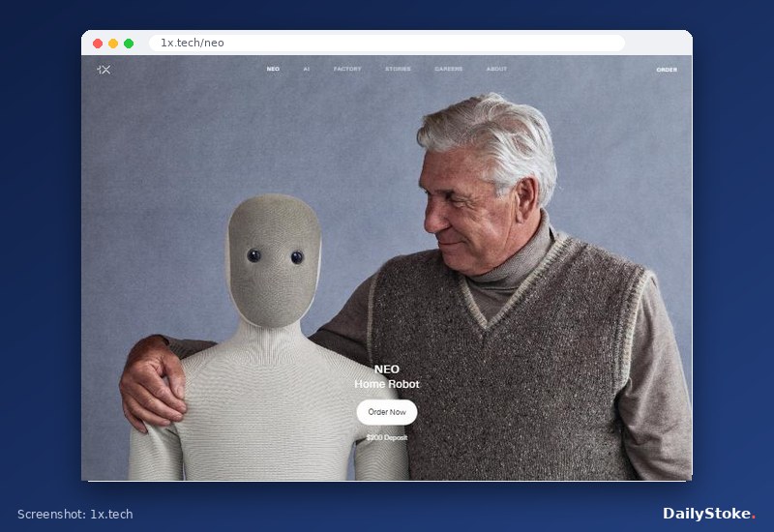Click the red close window dot
Viewport: 774px width, 532px height.
[x=98, y=44]
